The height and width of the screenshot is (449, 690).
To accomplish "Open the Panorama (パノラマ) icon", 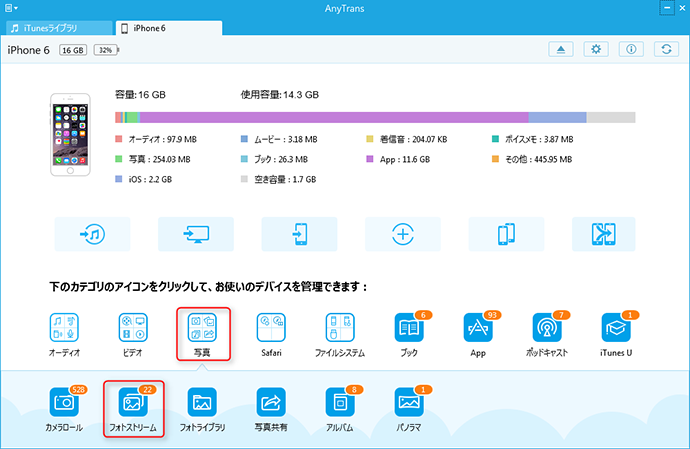I will (x=409, y=402).
